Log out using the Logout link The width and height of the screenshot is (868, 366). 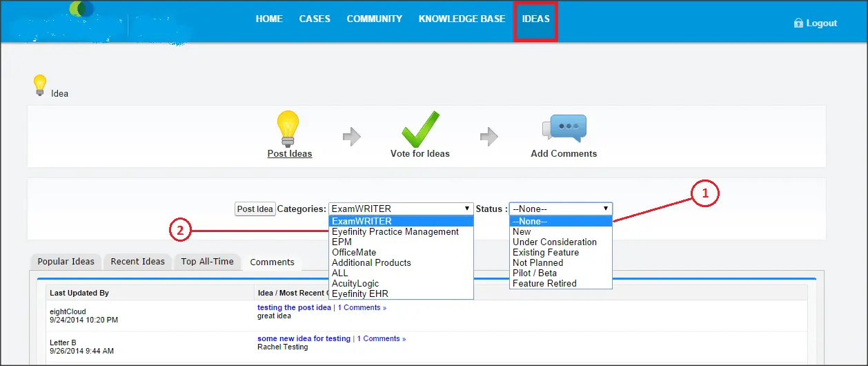click(822, 23)
